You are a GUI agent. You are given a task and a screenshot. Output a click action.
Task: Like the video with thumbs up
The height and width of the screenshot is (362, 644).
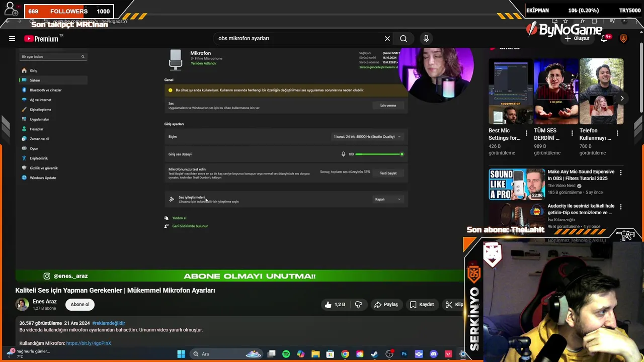[335, 304]
